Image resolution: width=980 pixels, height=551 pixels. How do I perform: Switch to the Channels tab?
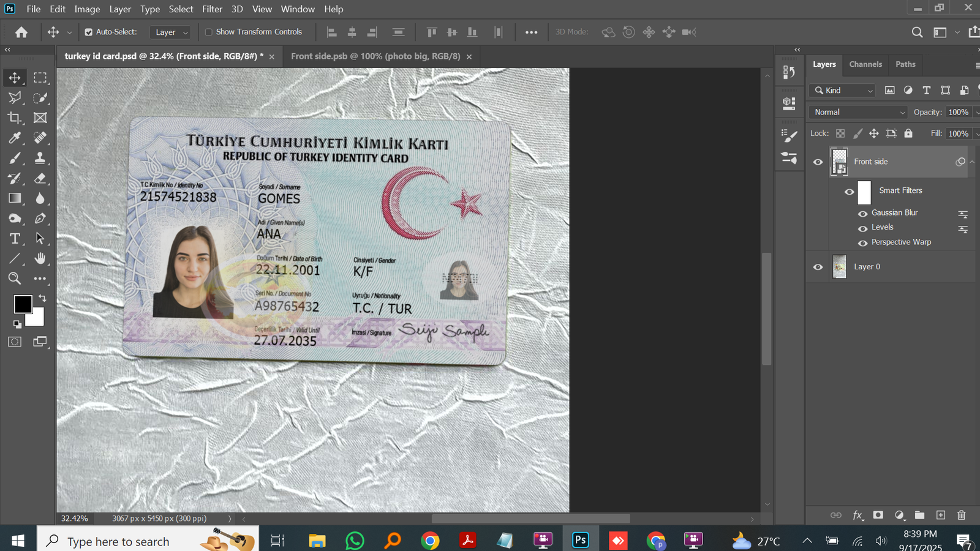[865, 64]
